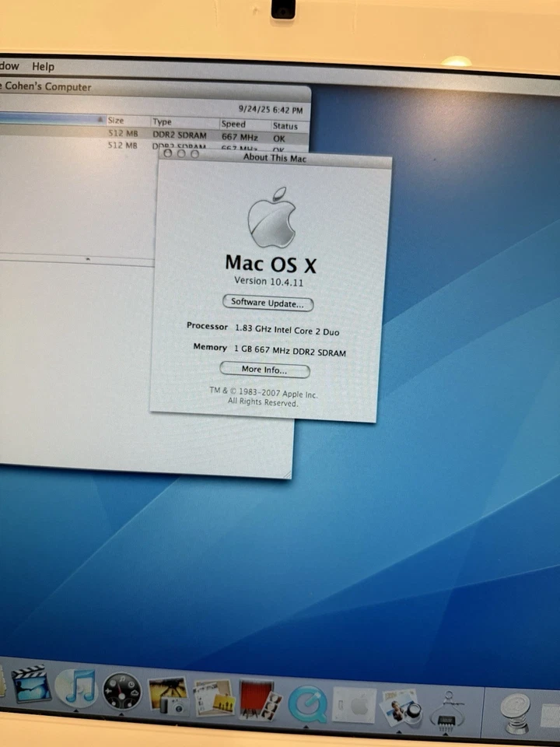Sort memory list by Size column
Screen dimensions: 560x747
click(x=128, y=121)
